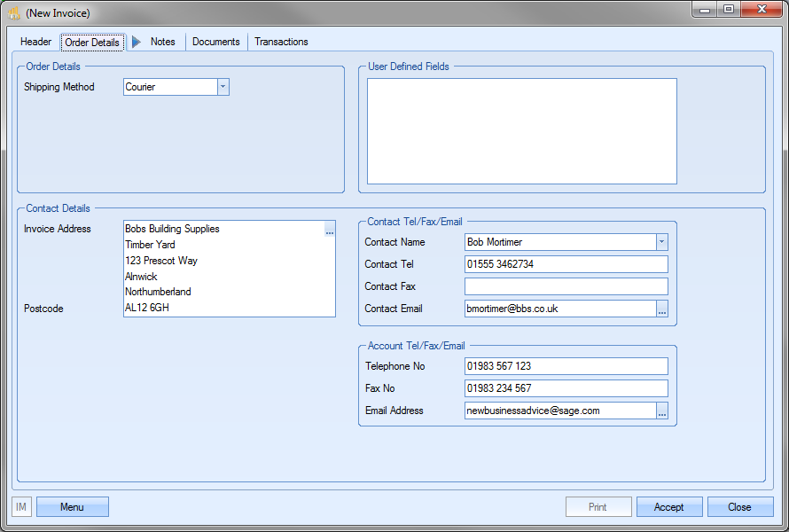Open the Notes tab
The height and width of the screenshot is (532, 789).
coord(163,42)
